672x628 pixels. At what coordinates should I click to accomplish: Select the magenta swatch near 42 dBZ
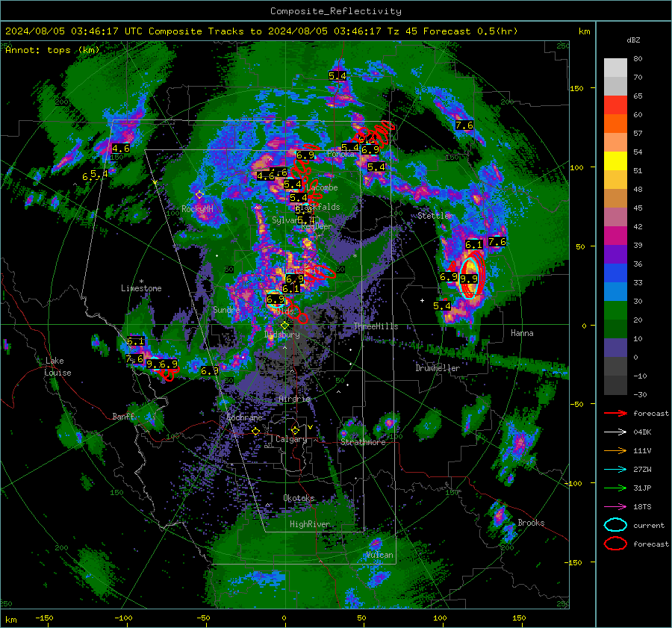(615, 235)
